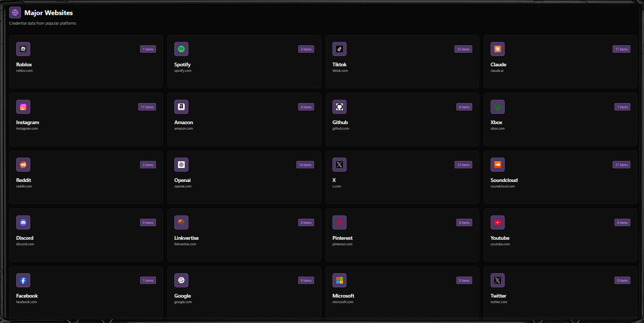Screen dimensions: 644x323
Task: Click the "0 items" badge on Microsoft
Action: click(x=464, y=281)
